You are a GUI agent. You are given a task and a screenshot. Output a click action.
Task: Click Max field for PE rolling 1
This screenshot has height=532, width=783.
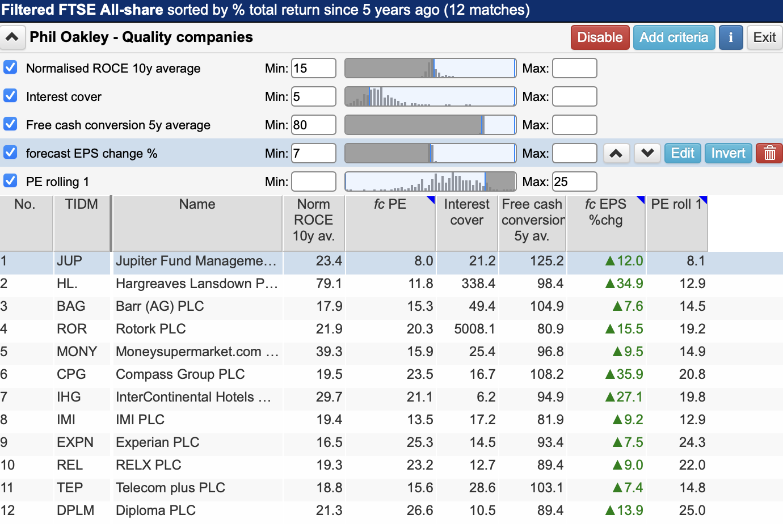point(575,181)
